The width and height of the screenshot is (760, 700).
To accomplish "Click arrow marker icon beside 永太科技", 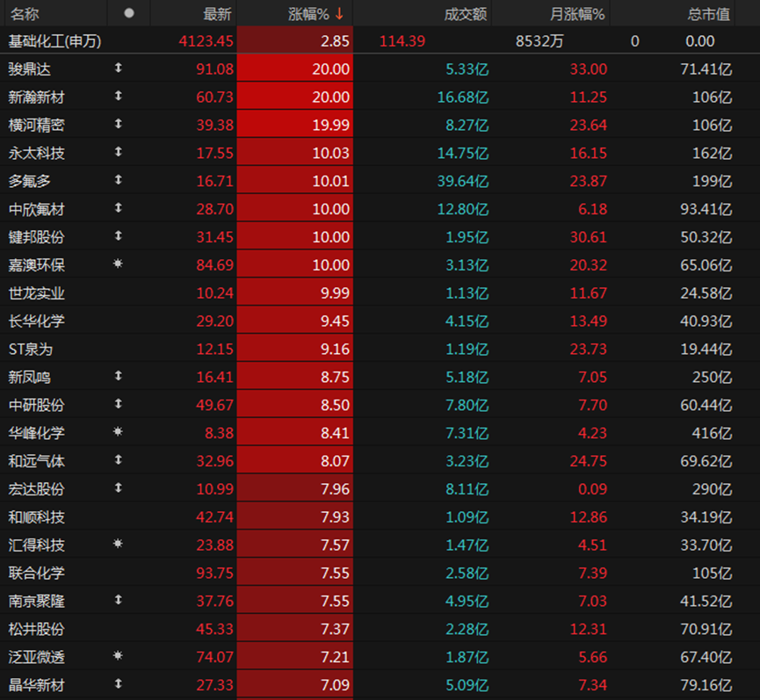I will 118,152.
